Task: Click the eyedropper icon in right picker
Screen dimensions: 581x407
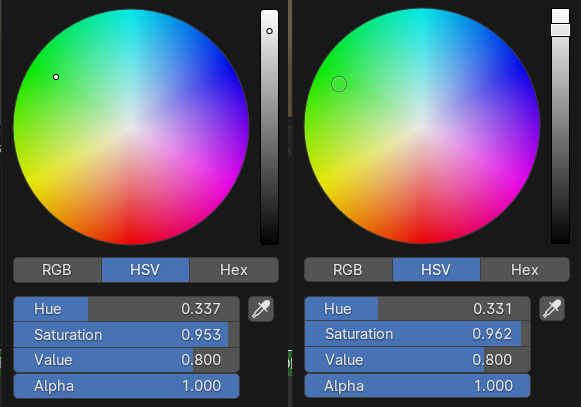Action: (x=552, y=308)
